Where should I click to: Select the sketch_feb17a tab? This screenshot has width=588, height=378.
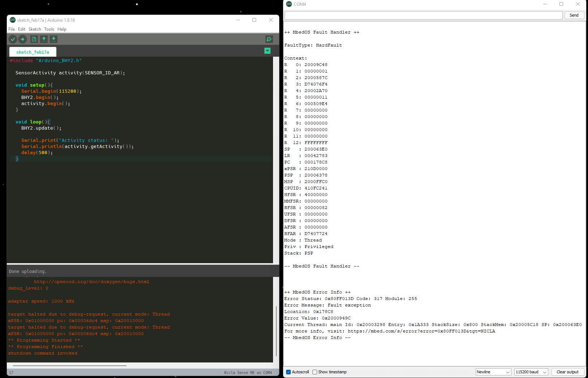(33, 52)
